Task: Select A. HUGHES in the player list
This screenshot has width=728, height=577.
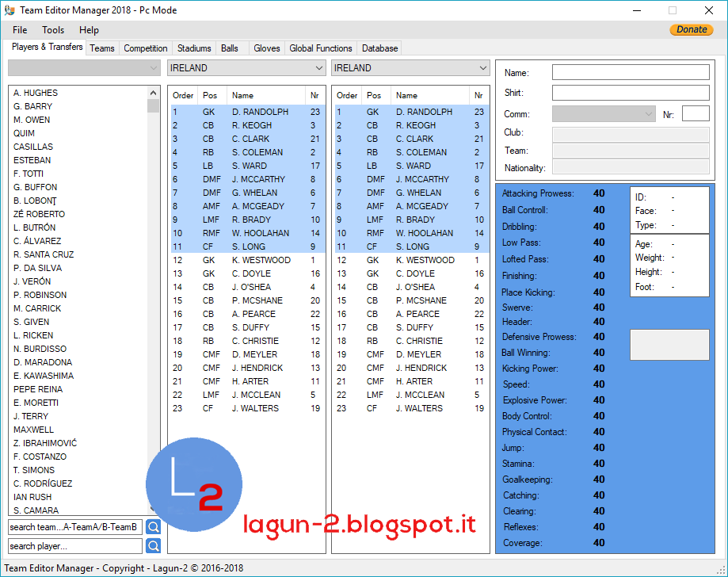Action: pos(36,93)
